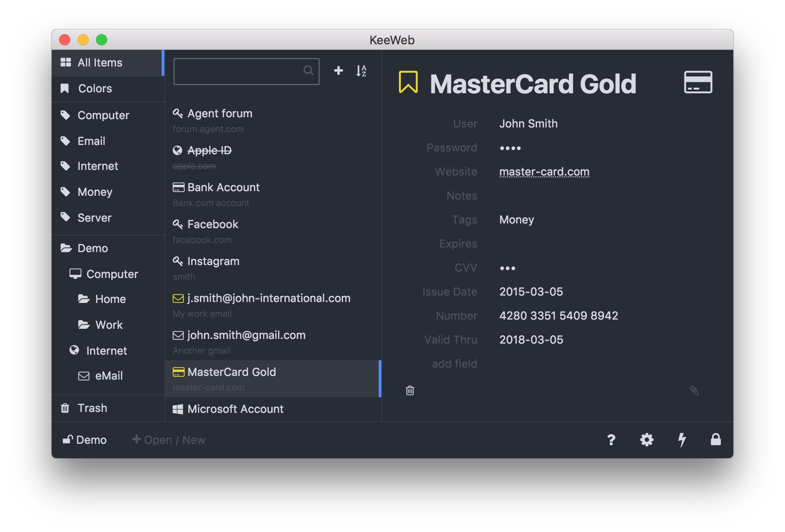The width and height of the screenshot is (785, 532).
Task: Open the Work folder
Action: (108, 325)
